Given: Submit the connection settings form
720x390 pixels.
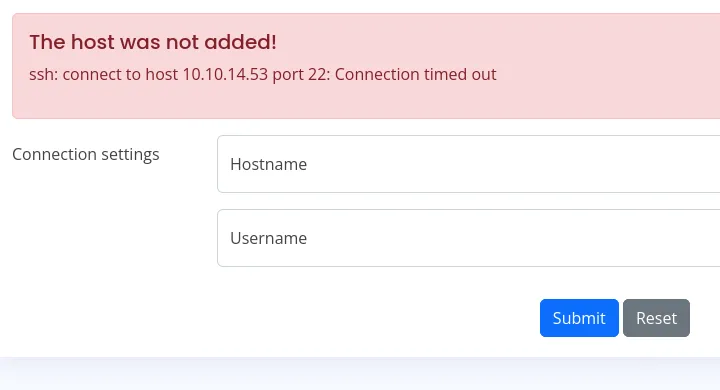Looking at the screenshot, I should [579, 318].
